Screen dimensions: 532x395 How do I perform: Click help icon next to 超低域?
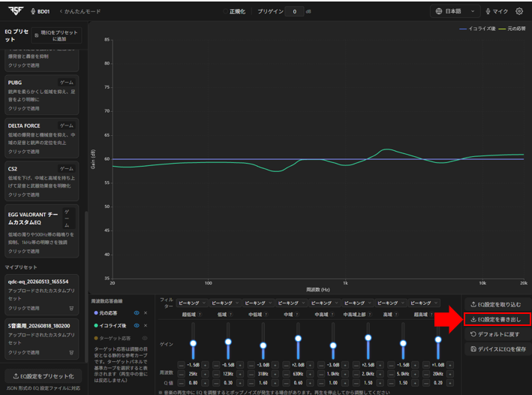pos(200,315)
